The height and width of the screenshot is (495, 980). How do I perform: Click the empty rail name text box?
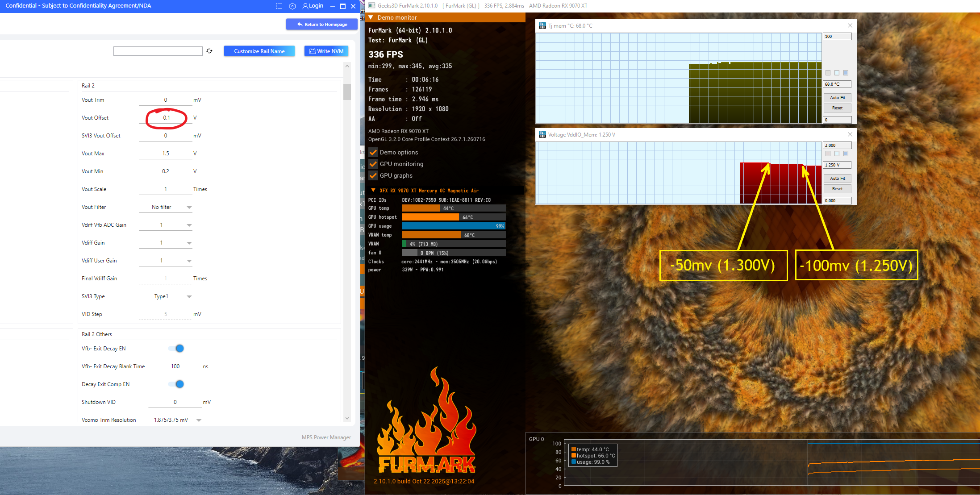[158, 51]
